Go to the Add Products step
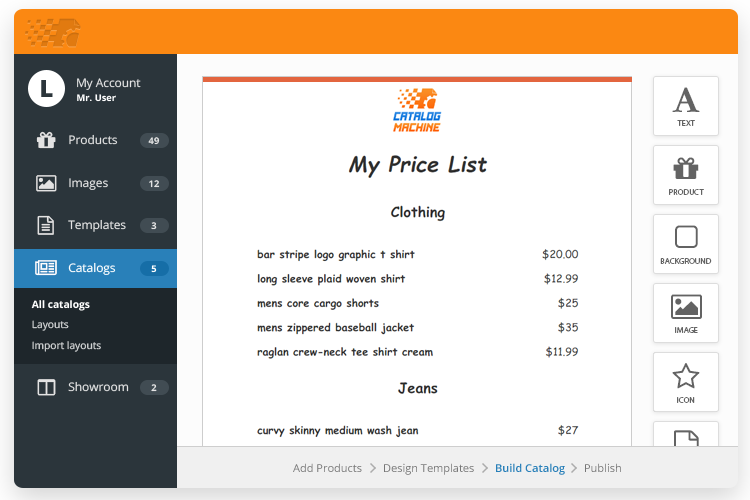 (327, 468)
